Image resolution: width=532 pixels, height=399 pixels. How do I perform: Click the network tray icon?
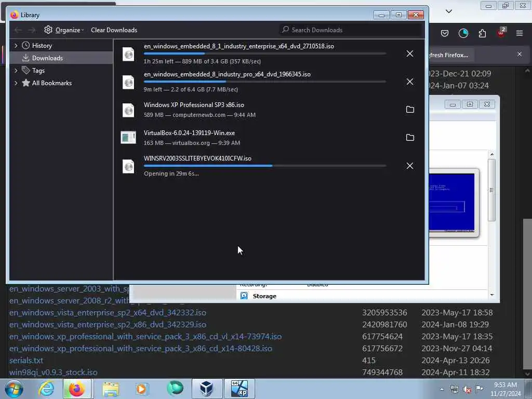454,390
